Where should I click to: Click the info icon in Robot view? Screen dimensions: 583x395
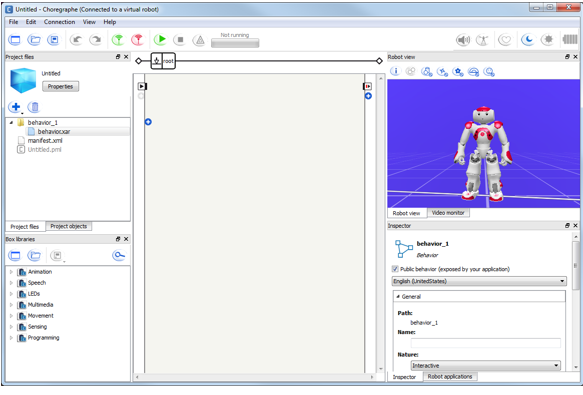(x=395, y=71)
